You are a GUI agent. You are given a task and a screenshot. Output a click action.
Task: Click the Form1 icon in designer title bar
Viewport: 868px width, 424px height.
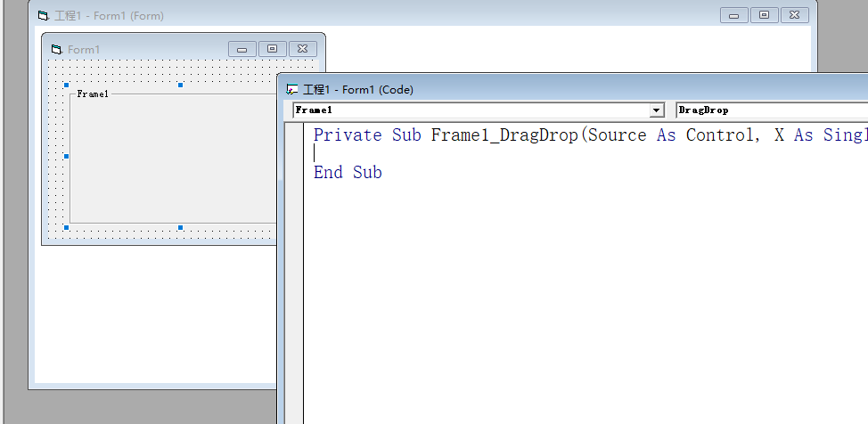tap(56, 49)
